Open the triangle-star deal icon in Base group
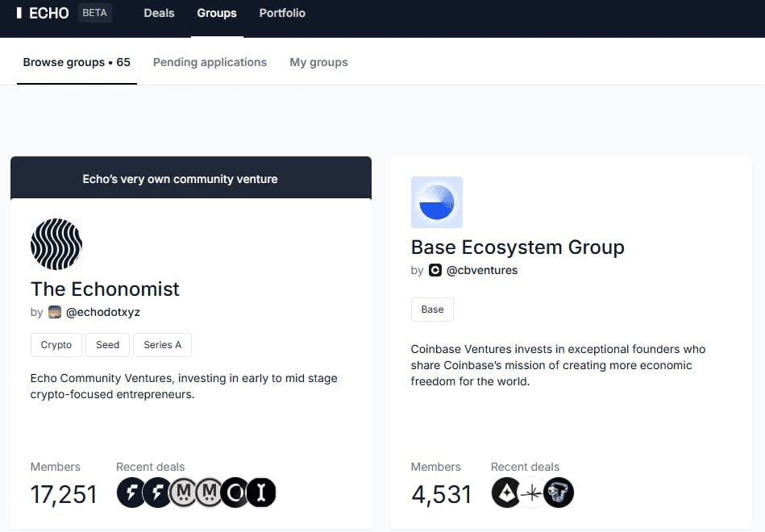 click(506, 493)
